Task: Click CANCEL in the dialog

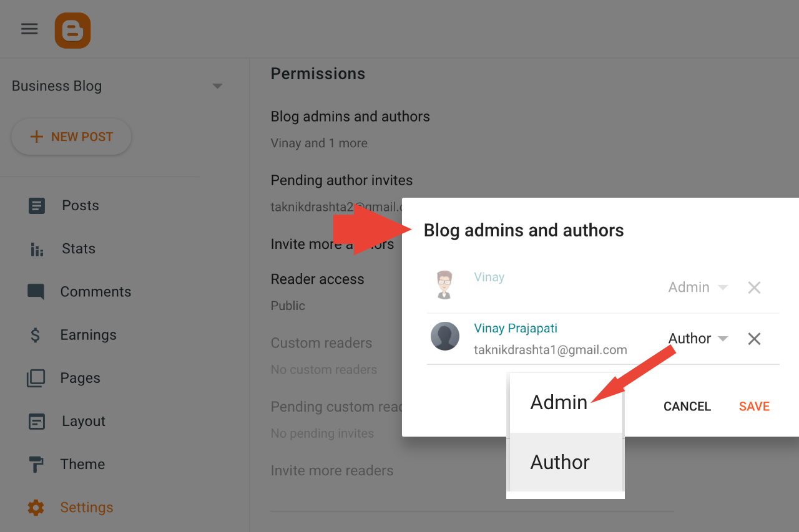Action: 687,407
